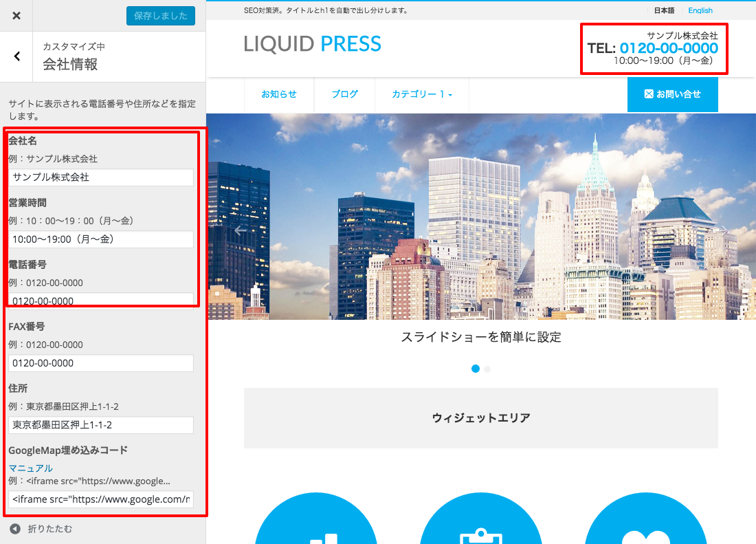756x544 pixels.
Task: Click into the 会社名 input field
Action: coord(101,177)
